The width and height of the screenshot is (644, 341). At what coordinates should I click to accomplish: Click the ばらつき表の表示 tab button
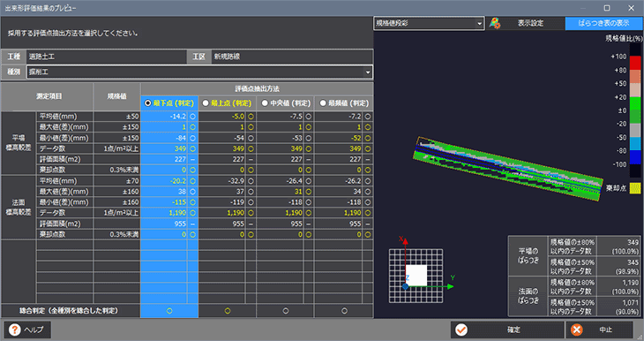603,24
